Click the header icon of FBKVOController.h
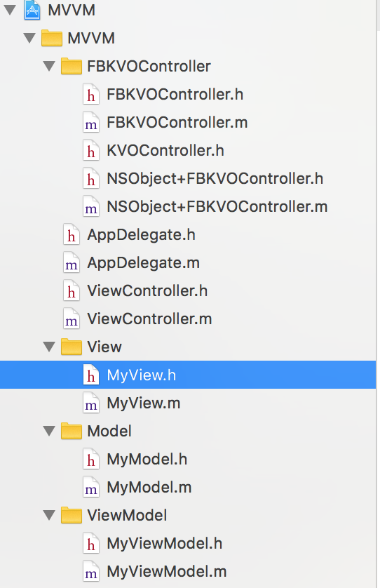The width and height of the screenshot is (380, 588). pos(91,95)
